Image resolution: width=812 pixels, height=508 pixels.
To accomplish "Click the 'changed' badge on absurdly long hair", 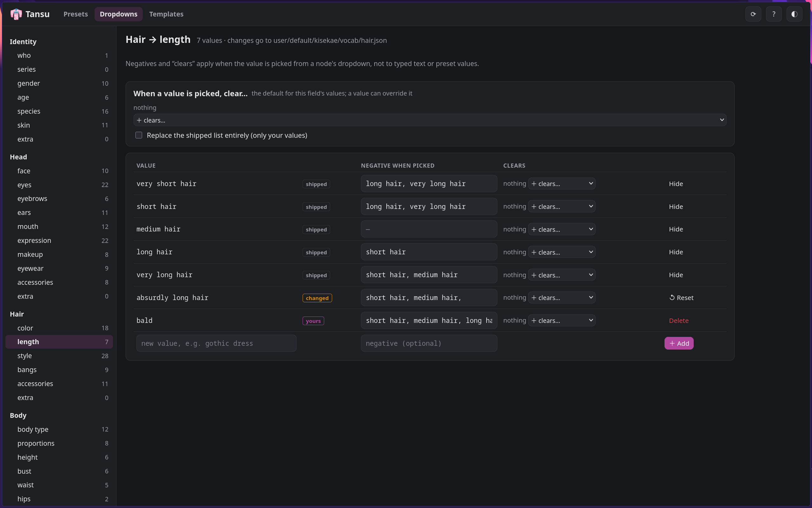I will tap(317, 298).
